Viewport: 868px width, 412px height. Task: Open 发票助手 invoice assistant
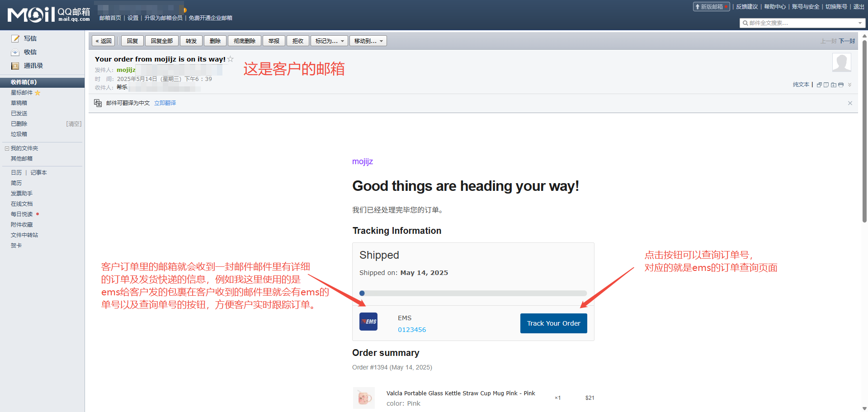click(x=22, y=194)
